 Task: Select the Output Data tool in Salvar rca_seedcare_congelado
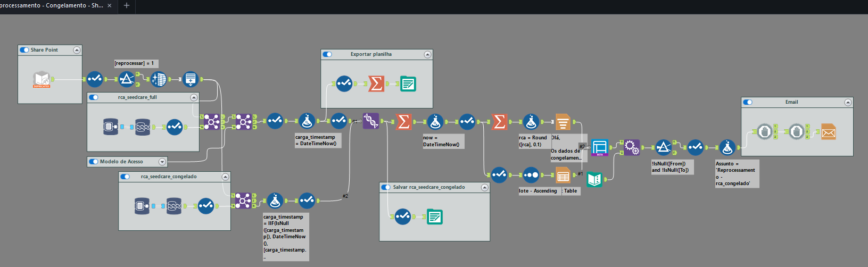point(435,216)
